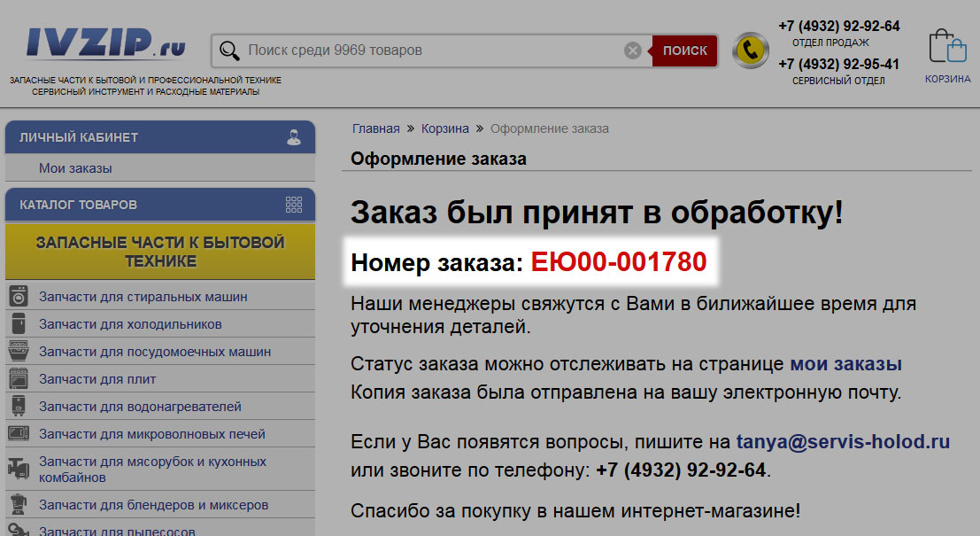The height and width of the screenshot is (536, 980).
Task: Click the catalog grid icon
Action: pyautogui.click(x=294, y=205)
